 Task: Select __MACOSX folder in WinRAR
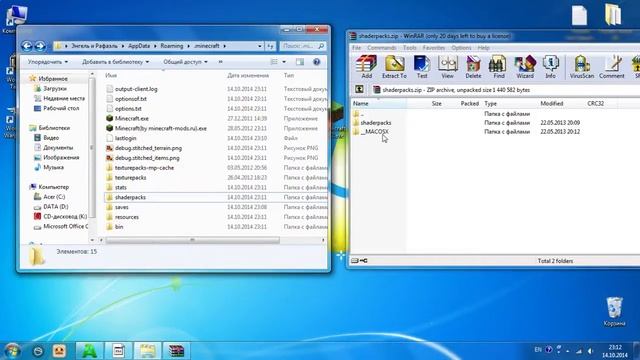pyautogui.click(x=374, y=131)
